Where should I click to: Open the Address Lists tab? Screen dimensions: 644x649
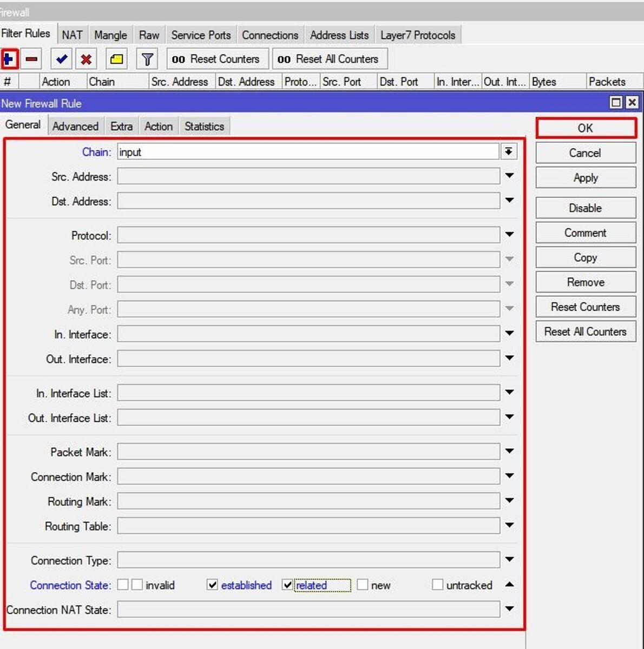point(339,35)
